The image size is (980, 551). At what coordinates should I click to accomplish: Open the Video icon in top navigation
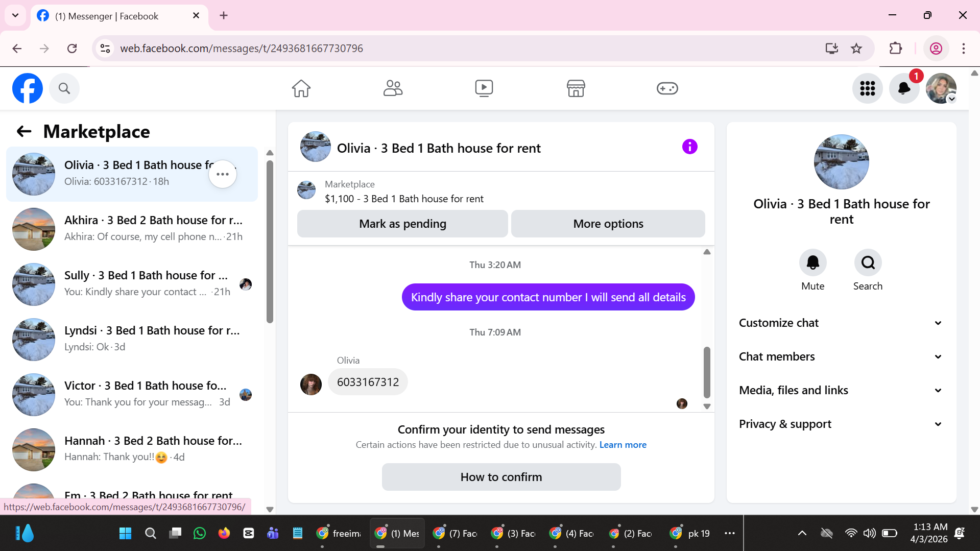coord(484,88)
